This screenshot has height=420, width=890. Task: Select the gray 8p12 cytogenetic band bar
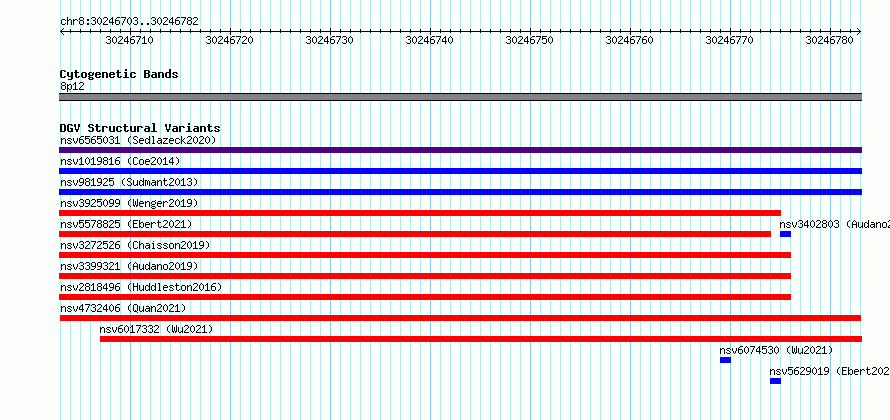460,97
